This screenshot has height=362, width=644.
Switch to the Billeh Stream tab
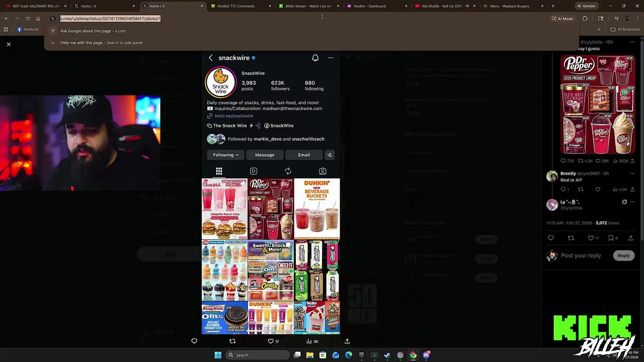click(308, 6)
